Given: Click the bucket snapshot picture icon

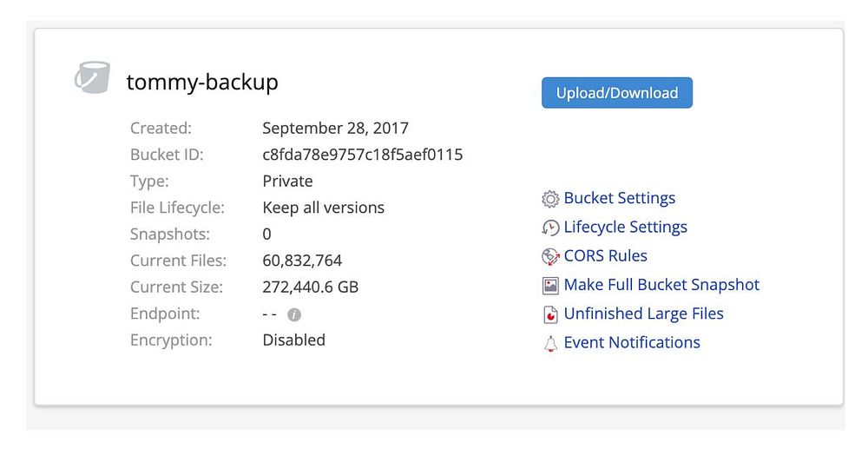Looking at the screenshot, I should 550,286.
